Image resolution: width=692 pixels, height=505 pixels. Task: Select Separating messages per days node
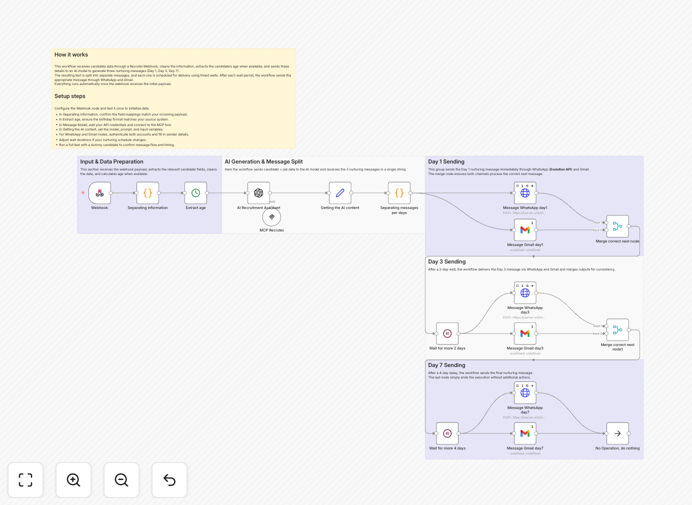[x=399, y=193]
